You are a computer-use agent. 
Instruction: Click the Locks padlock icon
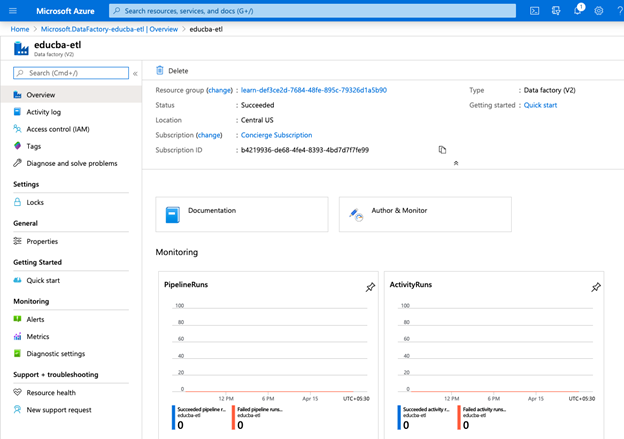17,202
